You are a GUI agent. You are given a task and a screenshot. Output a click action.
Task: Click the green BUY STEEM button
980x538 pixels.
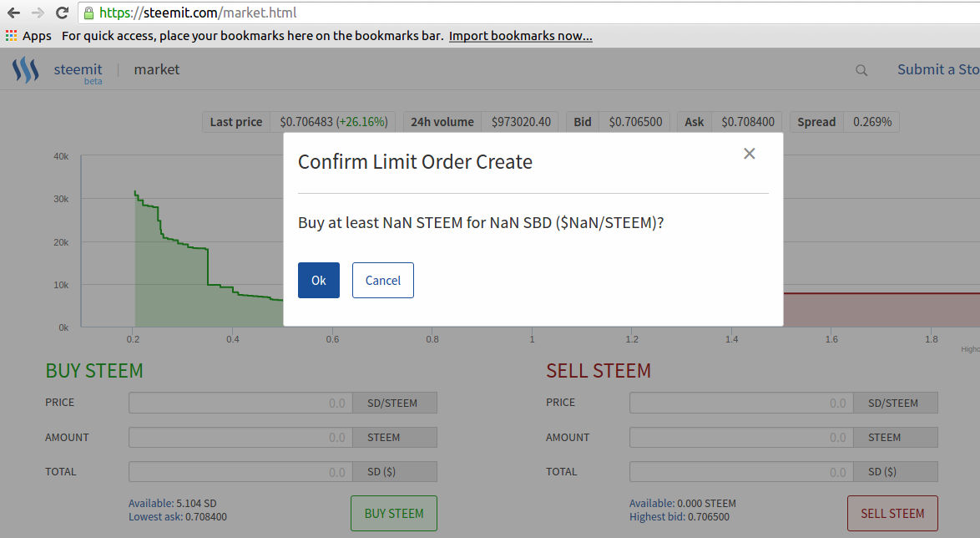(x=394, y=513)
